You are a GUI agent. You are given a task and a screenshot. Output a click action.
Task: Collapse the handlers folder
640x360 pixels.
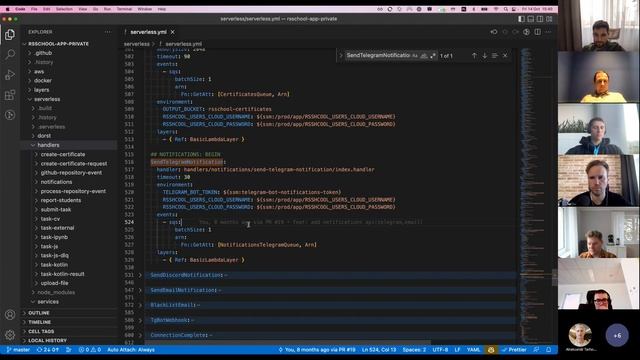pos(48,145)
